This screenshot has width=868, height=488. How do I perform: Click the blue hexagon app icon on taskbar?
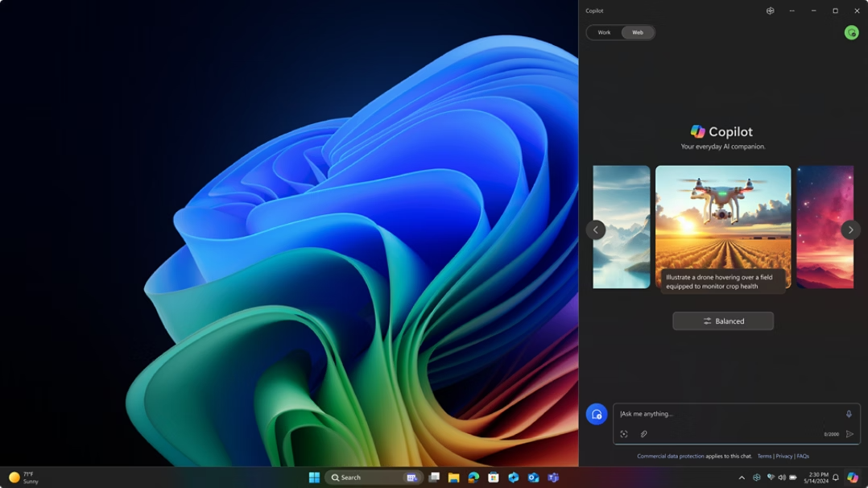pyautogui.click(x=513, y=478)
